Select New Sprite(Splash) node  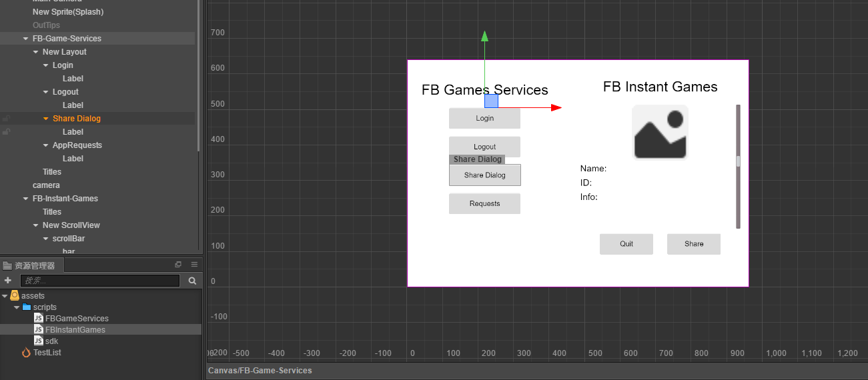click(x=68, y=12)
